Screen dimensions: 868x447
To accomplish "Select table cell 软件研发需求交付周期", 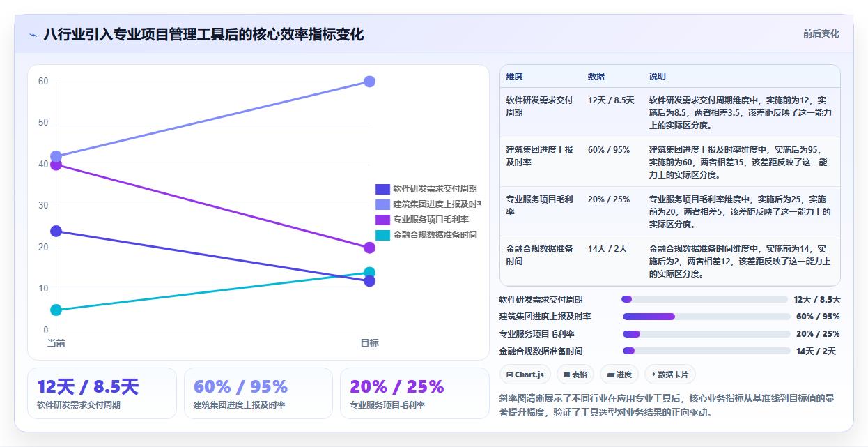I will click(540, 106).
